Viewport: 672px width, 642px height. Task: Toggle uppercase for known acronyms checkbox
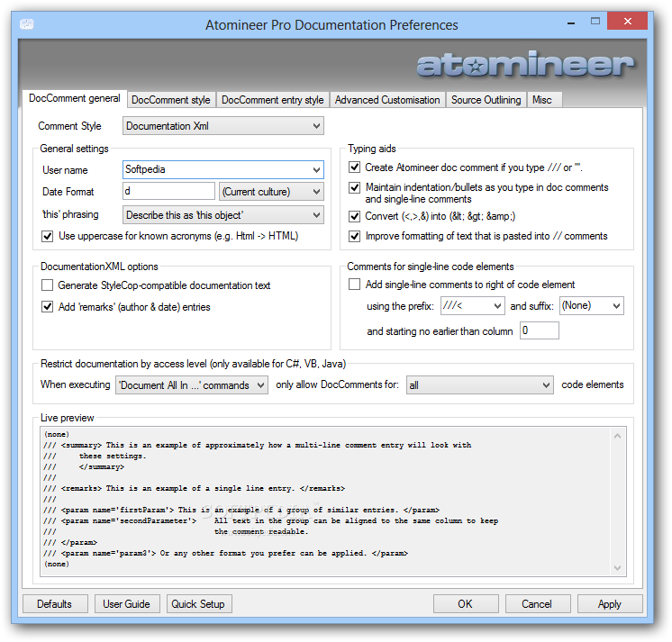[x=48, y=237]
